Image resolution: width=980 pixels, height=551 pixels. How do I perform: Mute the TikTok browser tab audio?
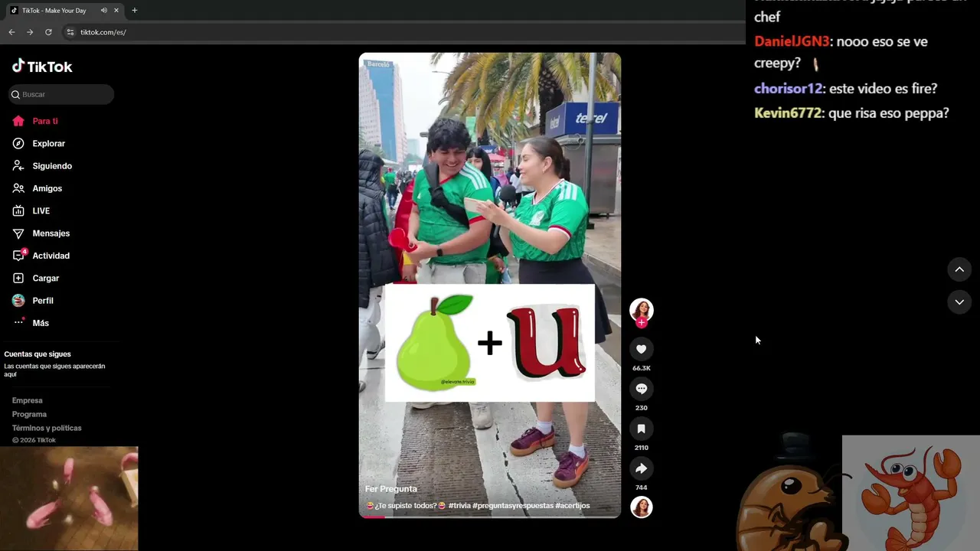103,11
